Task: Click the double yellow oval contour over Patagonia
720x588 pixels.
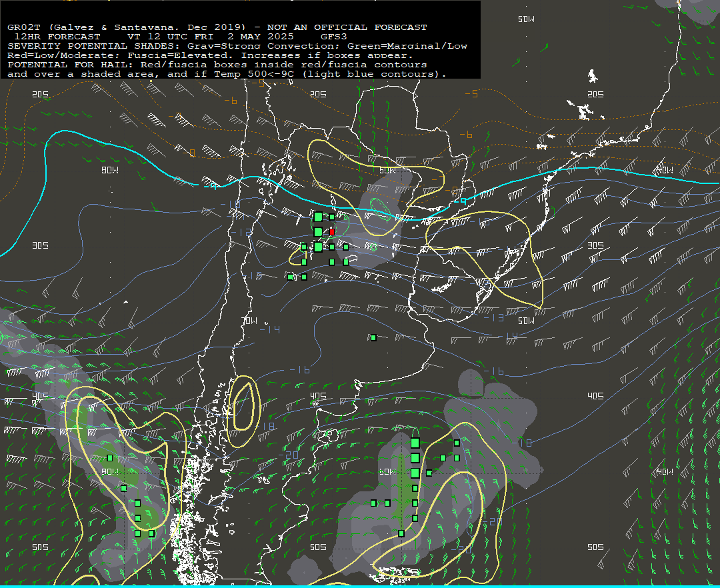Action: tap(244, 411)
